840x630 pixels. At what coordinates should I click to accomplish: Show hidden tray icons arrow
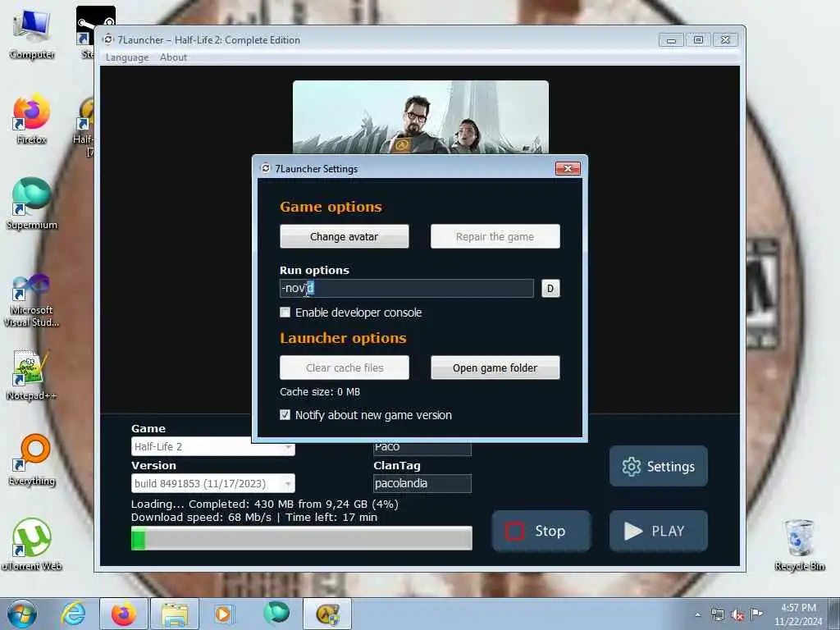click(697, 614)
